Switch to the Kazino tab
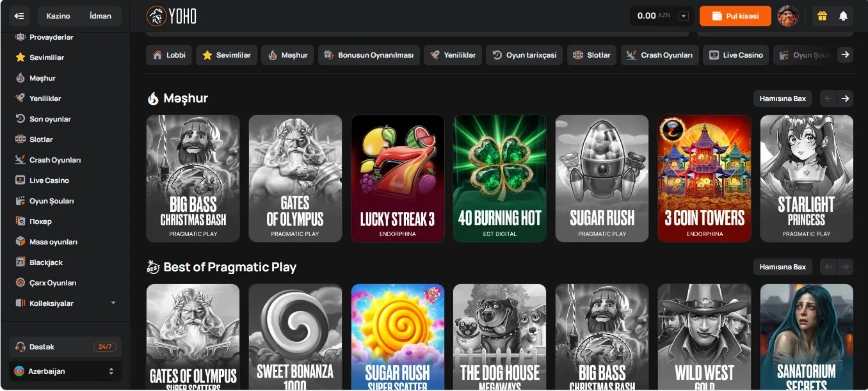This screenshot has width=868, height=391. 58,16
